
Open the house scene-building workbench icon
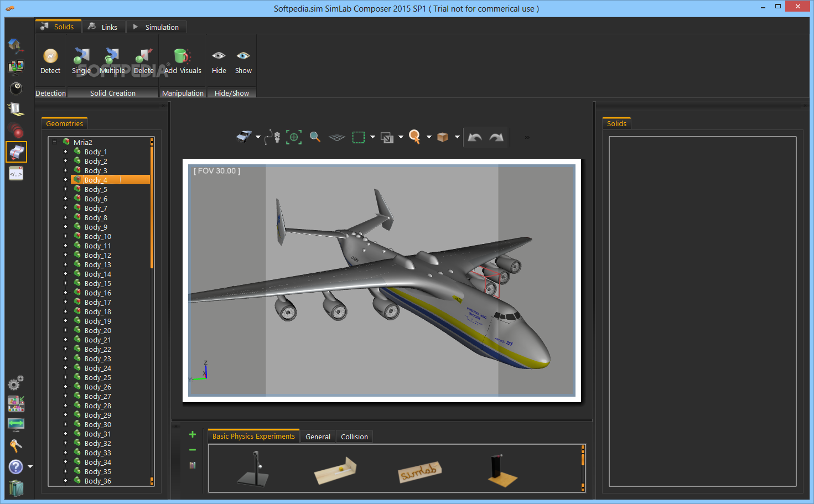click(15, 45)
